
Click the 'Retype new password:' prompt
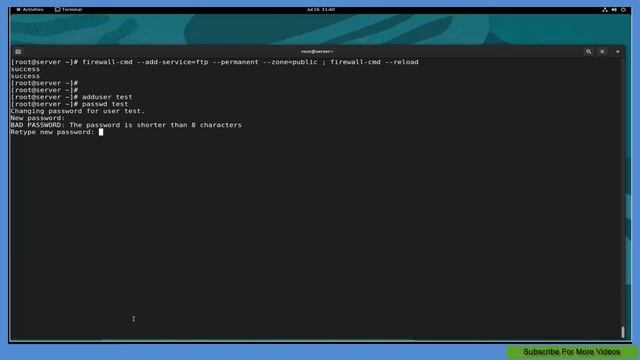[53, 132]
